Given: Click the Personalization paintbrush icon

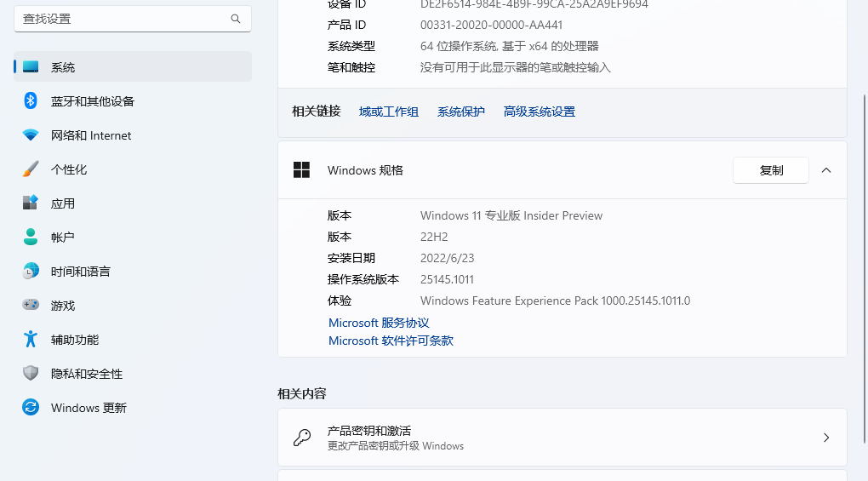Looking at the screenshot, I should (x=31, y=169).
